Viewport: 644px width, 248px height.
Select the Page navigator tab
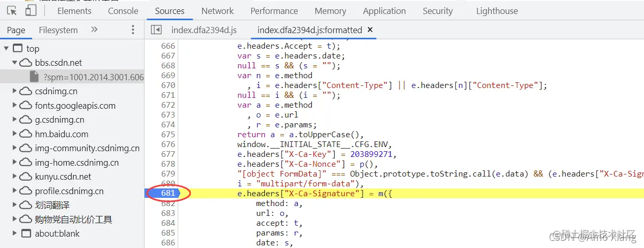coord(16,30)
